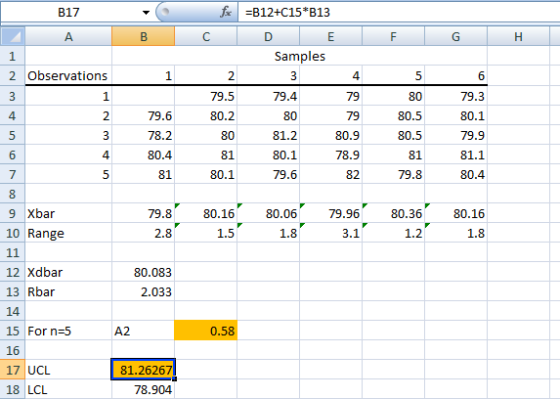Click the UCL label cell
560x399 pixels.
point(68,370)
